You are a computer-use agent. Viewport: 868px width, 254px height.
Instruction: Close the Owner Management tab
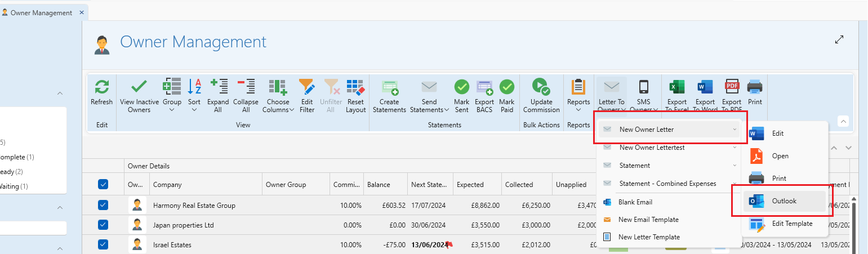click(x=82, y=12)
